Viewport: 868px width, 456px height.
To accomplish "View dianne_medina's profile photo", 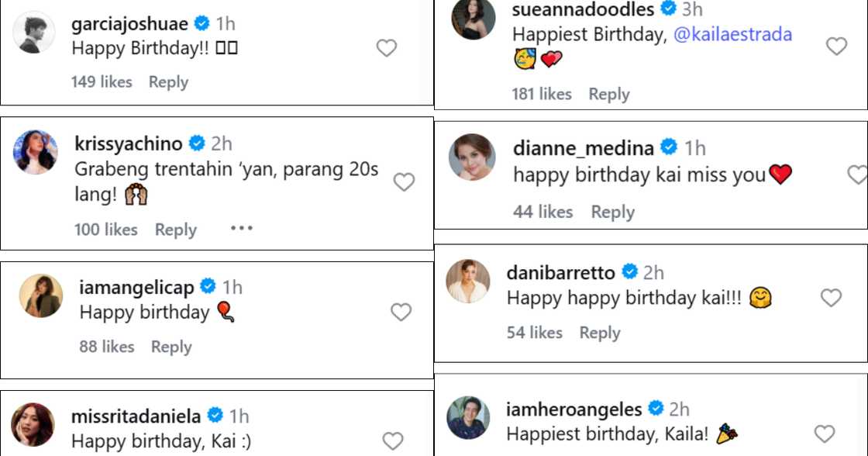I will (472, 157).
